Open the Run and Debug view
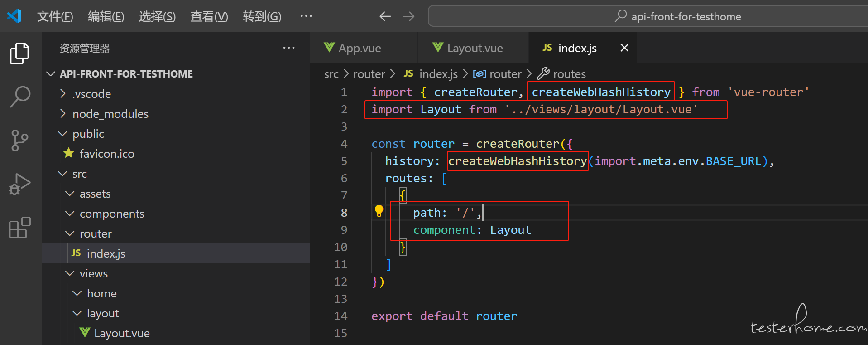 coord(19,184)
